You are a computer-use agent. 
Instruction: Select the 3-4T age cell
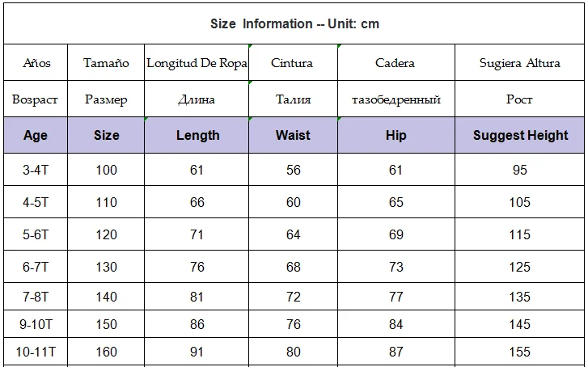pos(36,170)
